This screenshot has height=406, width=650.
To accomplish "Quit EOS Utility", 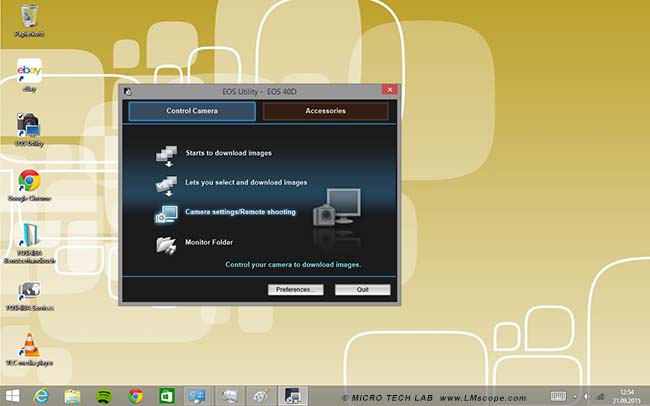I will click(x=363, y=289).
